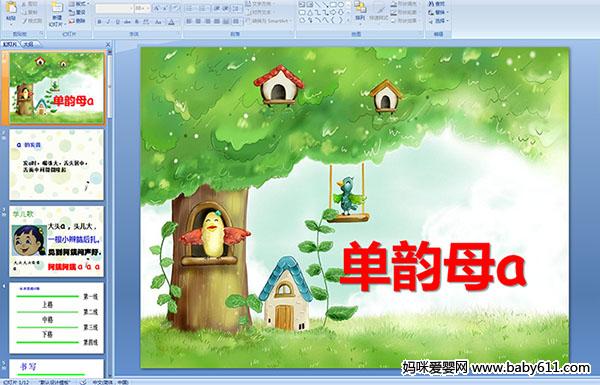Image resolution: width=600 pixels, height=385 pixels.
Task: Open Find in the editing group
Action: (x=437, y=4)
